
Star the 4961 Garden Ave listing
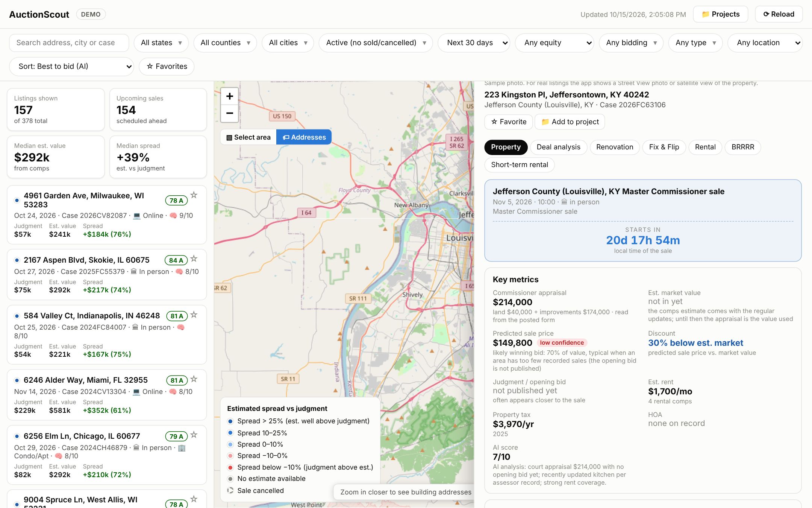tap(194, 195)
